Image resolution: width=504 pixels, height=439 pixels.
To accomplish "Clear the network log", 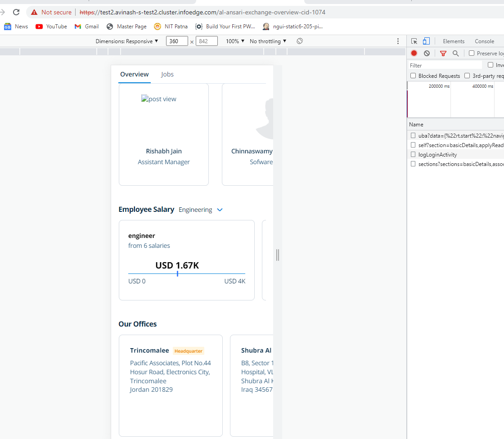I will [427, 53].
